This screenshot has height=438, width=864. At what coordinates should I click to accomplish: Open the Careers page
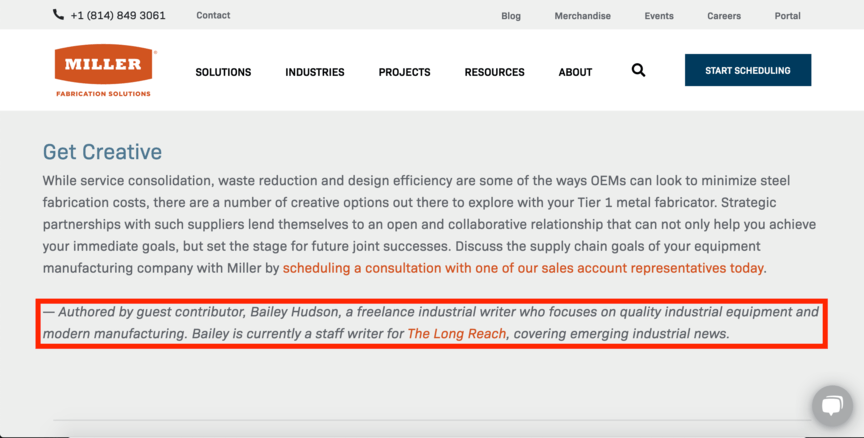pyautogui.click(x=724, y=16)
